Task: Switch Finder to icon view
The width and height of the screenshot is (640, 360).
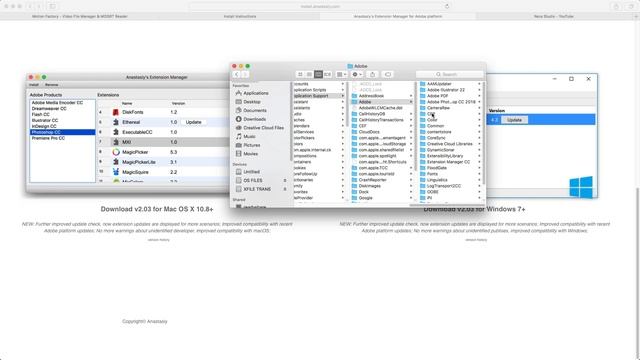Action: click(x=300, y=74)
